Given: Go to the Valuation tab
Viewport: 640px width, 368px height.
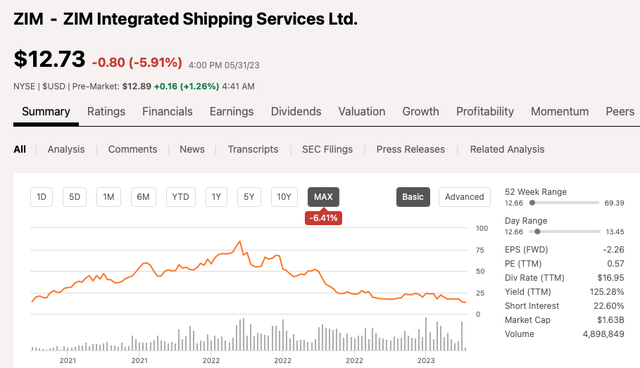Looking at the screenshot, I should pyautogui.click(x=362, y=111).
